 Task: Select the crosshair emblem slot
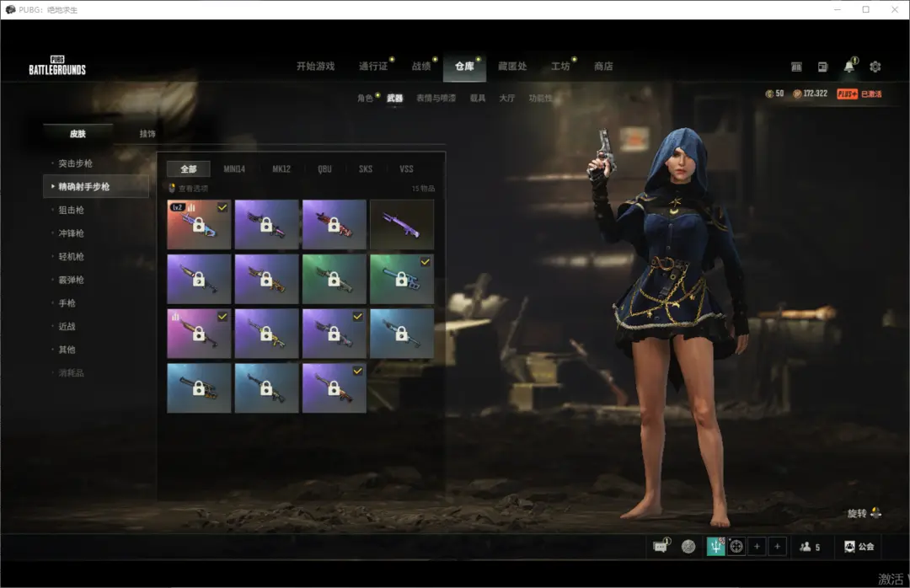pos(736,546)
